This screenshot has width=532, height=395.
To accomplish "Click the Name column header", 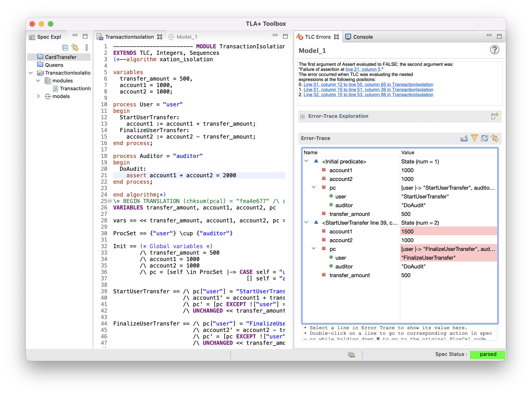I will tap(351, 152).
